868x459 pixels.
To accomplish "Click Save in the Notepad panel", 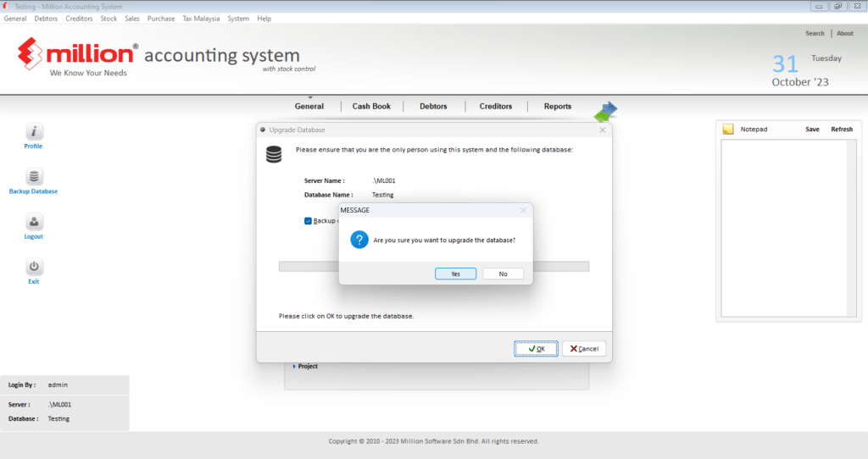I will [x=812, y=130].
